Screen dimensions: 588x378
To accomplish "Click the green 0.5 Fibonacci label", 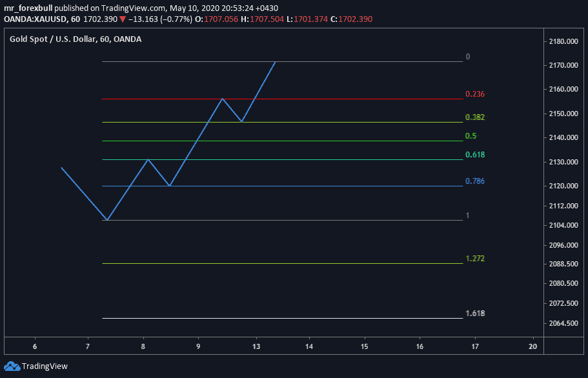I will (x=471, y=136).
